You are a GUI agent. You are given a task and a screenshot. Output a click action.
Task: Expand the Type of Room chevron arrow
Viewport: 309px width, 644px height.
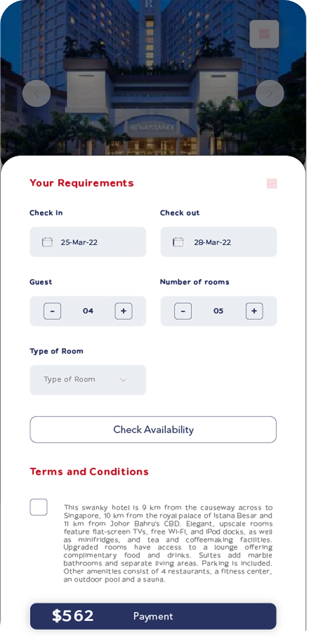coord(124,380)
